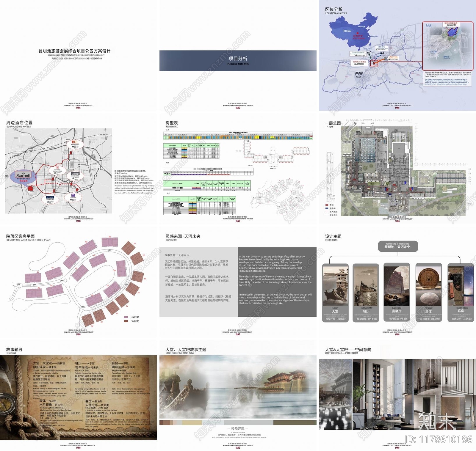The image size is (476, 451).
Task: Select the 一层总图 heading text
Action: (333, 123)
